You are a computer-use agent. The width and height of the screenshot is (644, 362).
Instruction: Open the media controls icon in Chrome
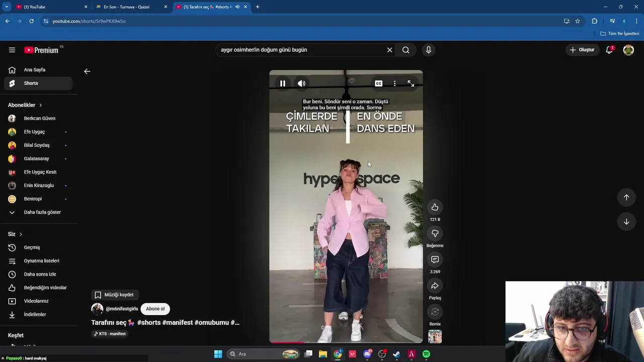point(612,21)
